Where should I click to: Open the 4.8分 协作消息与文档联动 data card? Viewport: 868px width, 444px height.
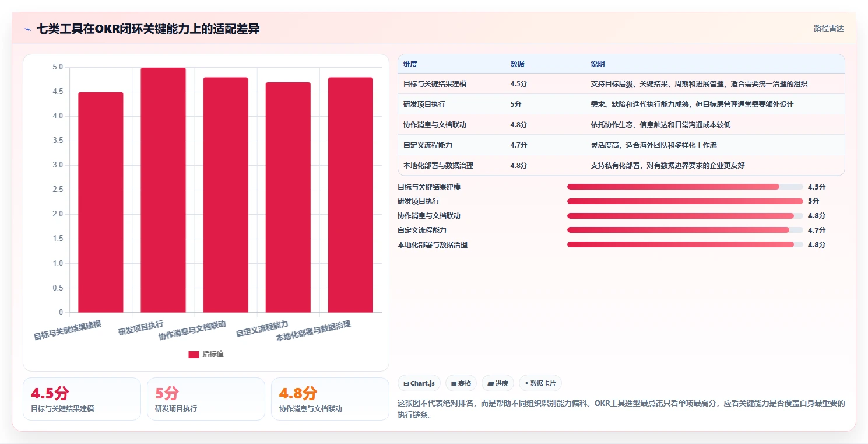point(330,399)
